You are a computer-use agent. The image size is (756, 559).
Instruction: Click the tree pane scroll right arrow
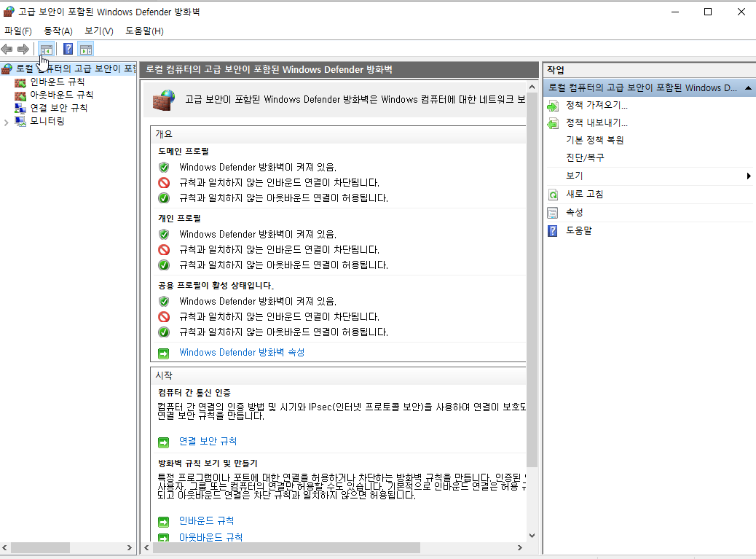129,548
